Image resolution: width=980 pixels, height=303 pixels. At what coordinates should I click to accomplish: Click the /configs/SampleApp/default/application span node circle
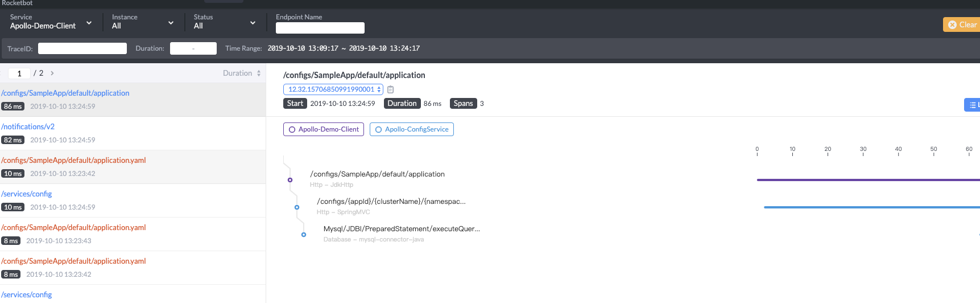tap(290, 180)
